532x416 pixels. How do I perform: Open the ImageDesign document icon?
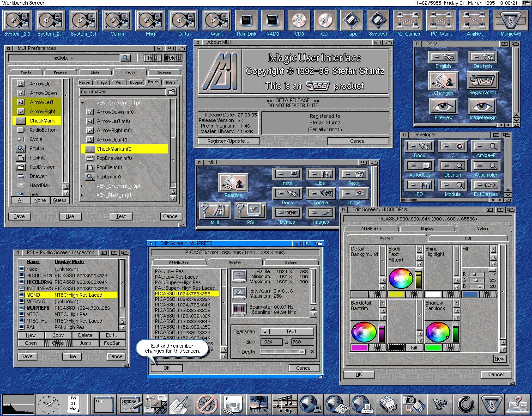pos(482,107)
